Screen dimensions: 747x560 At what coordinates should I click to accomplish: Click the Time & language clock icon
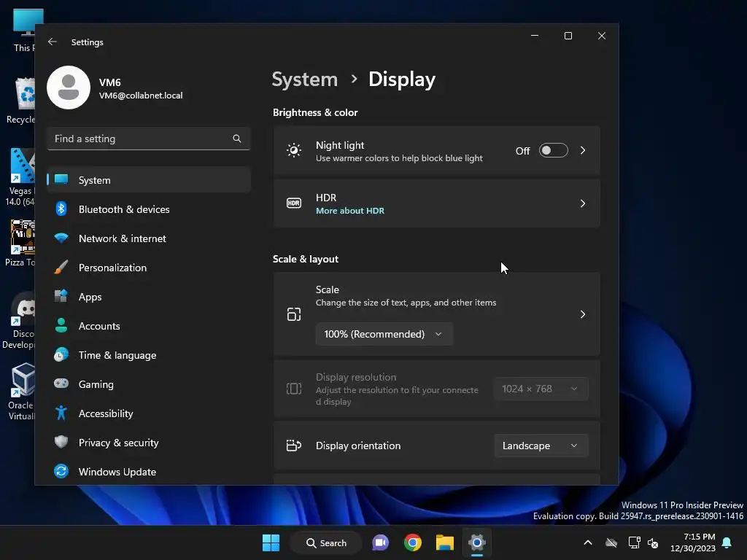tap(61, 355)
